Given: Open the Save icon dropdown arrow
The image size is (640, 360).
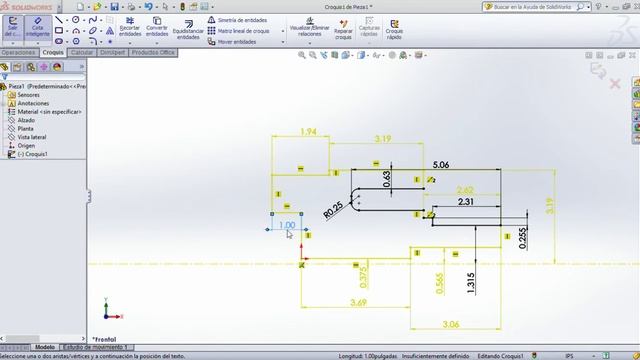Looking at the screenshot, I should pos(122,7).
